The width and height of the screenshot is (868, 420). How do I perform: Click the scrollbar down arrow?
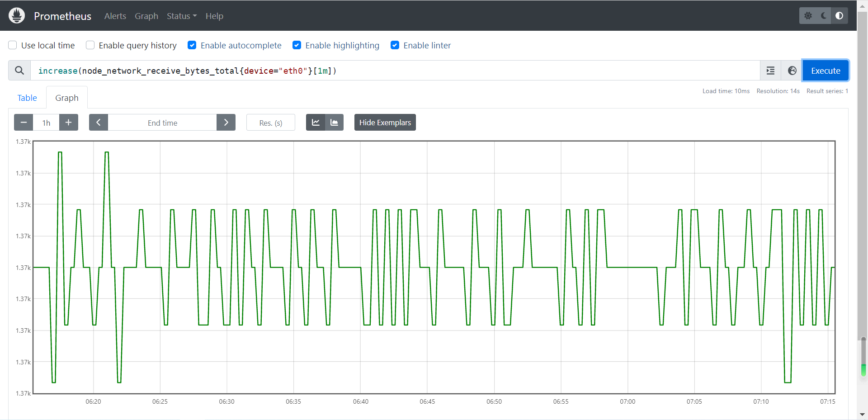click(x=863, y=414)
